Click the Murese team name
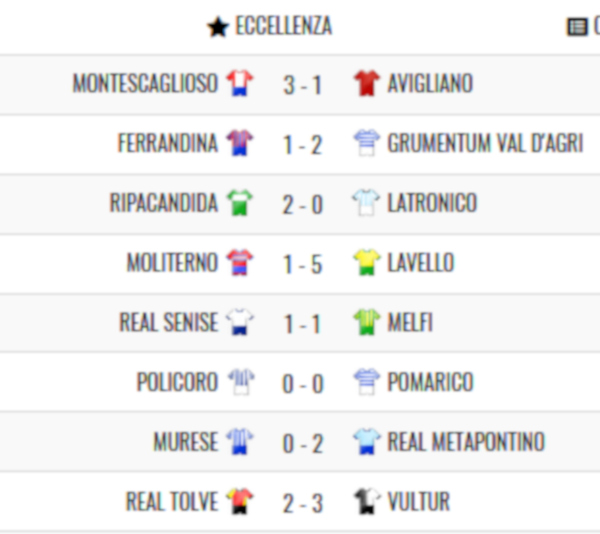Viewport: 600px width, 534px height. coord(186,441)
